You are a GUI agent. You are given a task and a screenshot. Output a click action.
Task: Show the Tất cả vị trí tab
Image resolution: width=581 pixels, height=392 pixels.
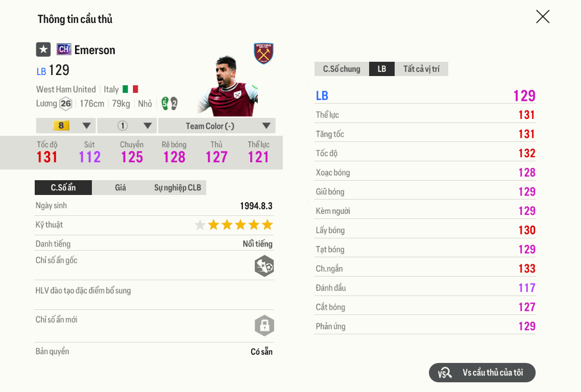421,69
